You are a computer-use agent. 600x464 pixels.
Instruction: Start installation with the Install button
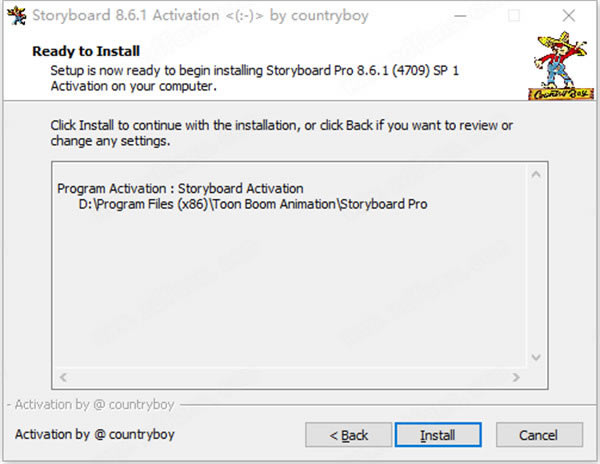click(438, 435)
